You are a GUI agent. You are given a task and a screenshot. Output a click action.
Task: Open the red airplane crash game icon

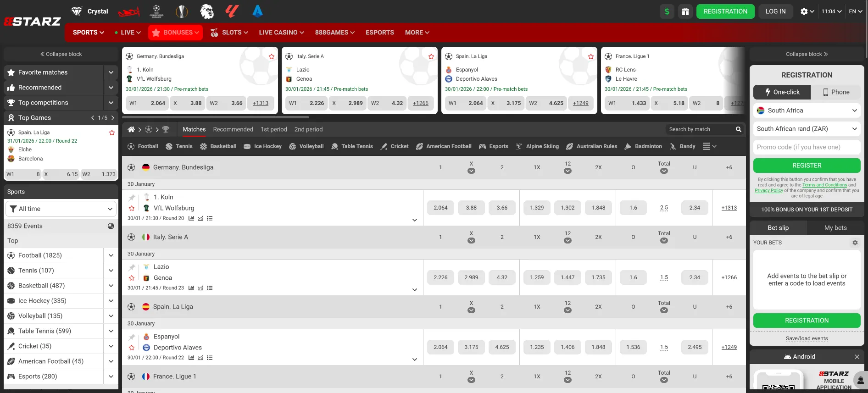(x=129, y=11)
